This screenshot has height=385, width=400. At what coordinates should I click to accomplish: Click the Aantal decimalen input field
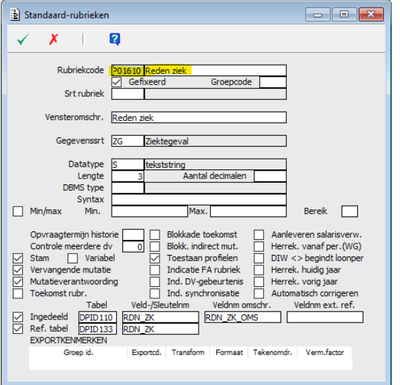270,176
